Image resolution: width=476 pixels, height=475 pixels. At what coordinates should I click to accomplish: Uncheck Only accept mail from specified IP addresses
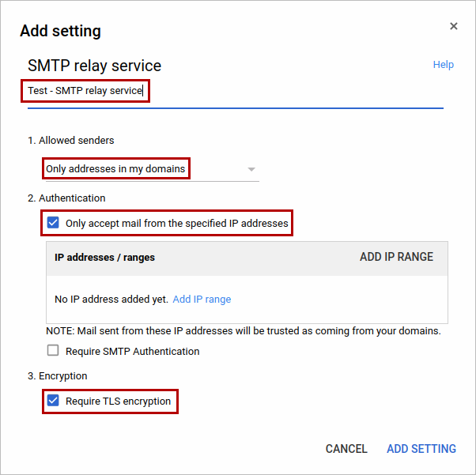click(x=53, y=223)
